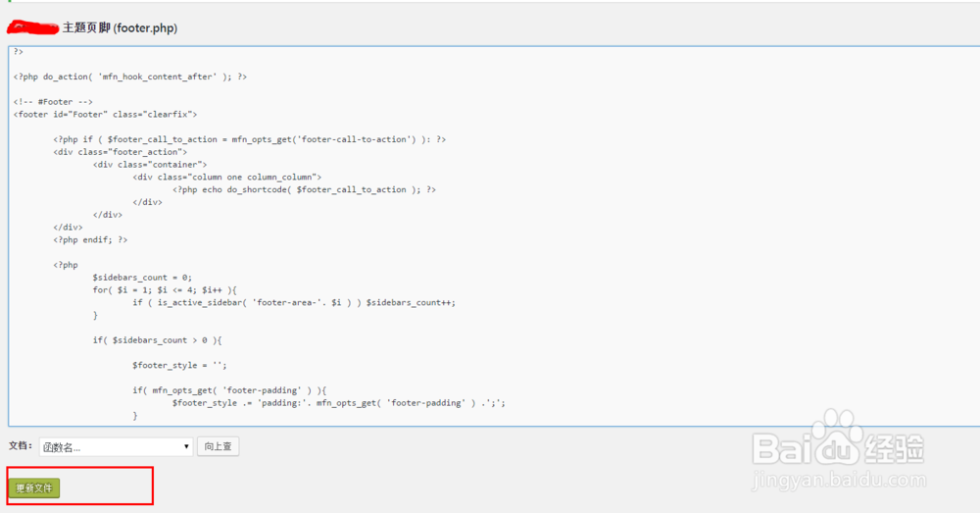This screenshot has width=980, height=513.
Task: Click the do_shortcode $footer_call_to_action line
Action: tap(305, 189)
